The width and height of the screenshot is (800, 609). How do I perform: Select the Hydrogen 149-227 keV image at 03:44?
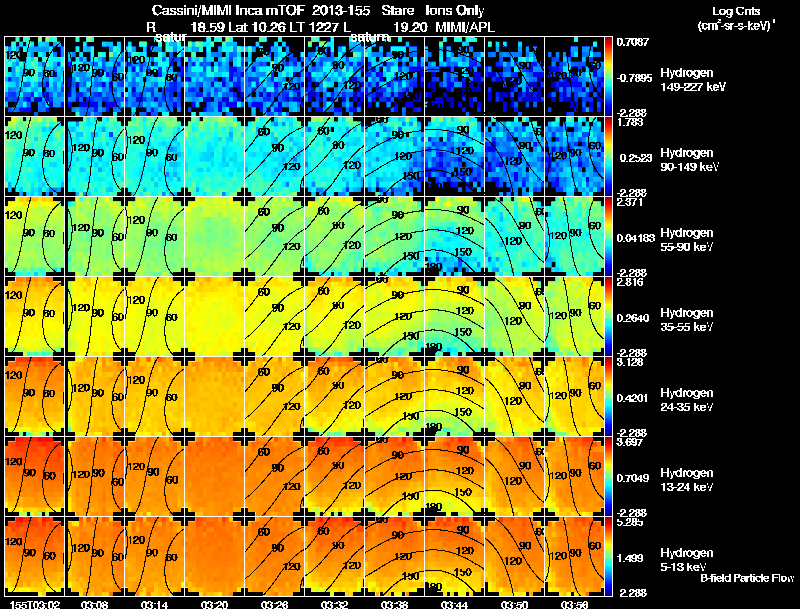click(x=454, y=76)
